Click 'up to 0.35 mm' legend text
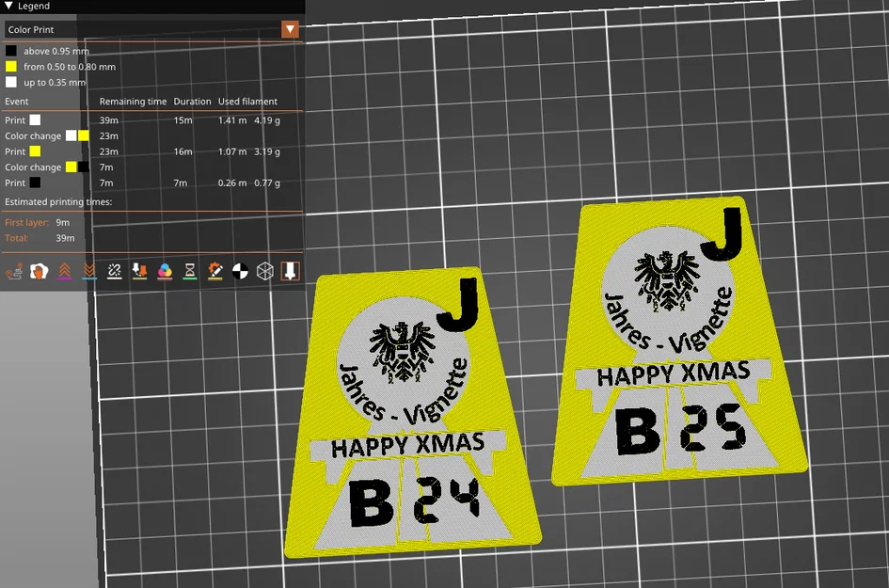The image size is (889, 588). click(x=55, y=82)
